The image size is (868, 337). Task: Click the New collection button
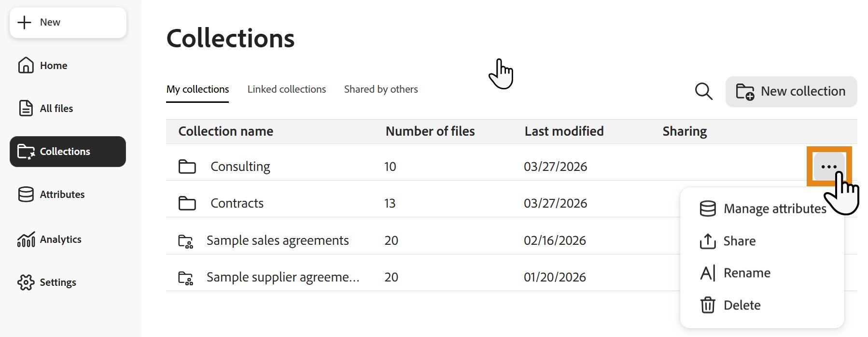tap(791, 91)
